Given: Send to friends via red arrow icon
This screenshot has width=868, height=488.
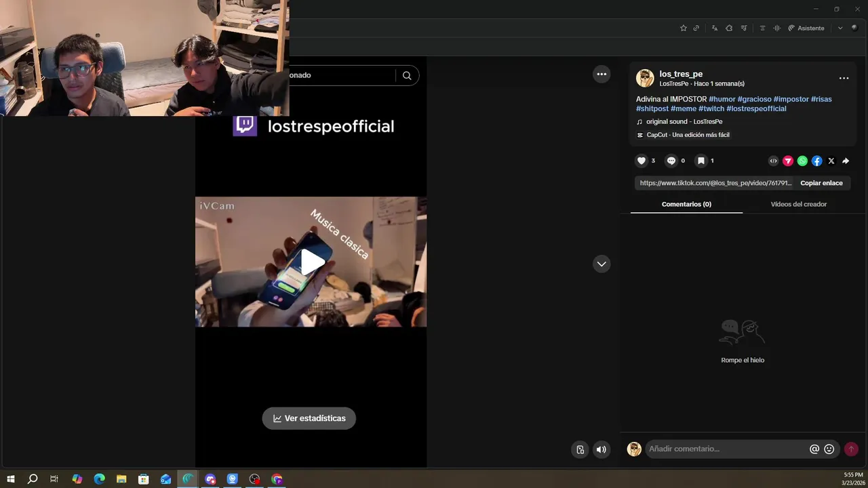Looking at the screenshot, I should (x=788, y=161).
